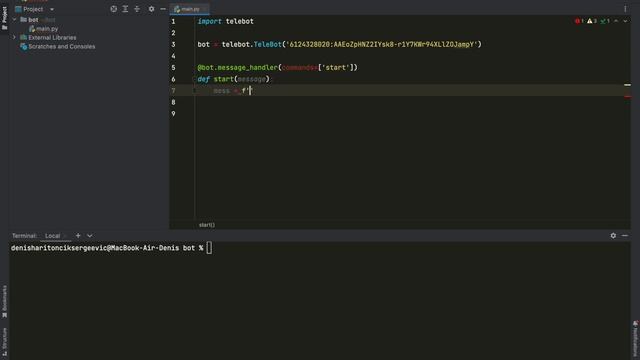Click the word TeleBot in code
Screen dimensions: 640x360
click(267, 44)
